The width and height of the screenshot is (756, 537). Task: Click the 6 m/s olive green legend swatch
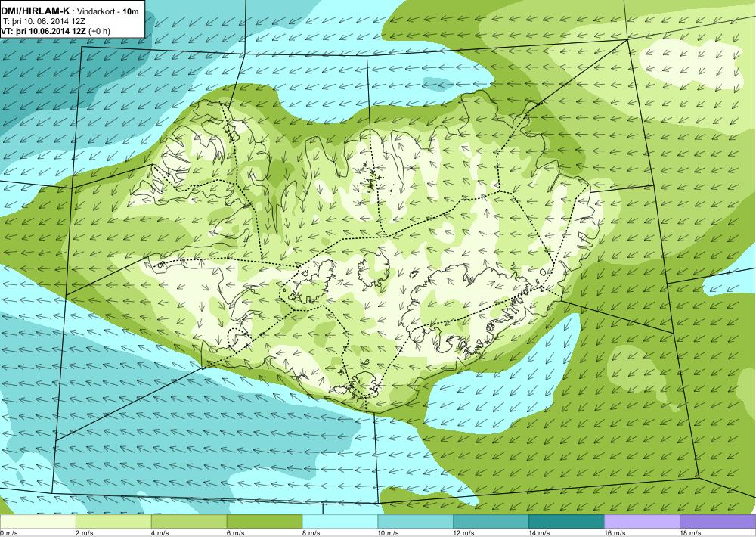264,522
